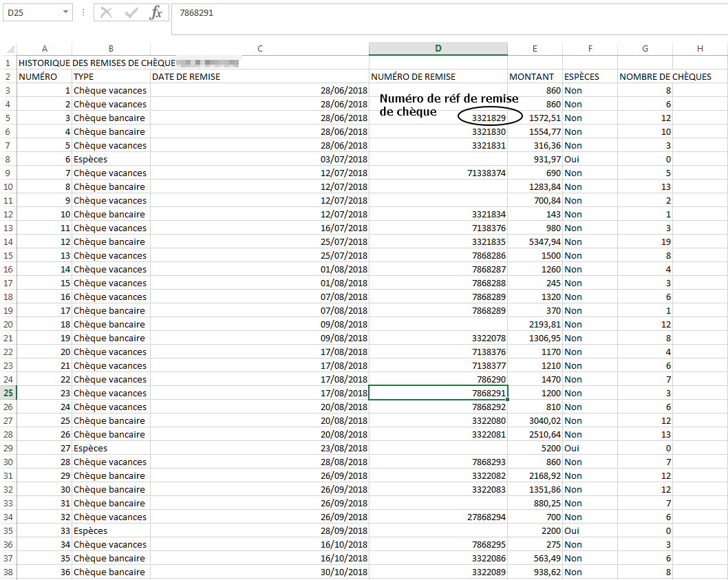Select the 'Oui' cell in row 8
Screen dimensions: 728x580
click(590, 159)
